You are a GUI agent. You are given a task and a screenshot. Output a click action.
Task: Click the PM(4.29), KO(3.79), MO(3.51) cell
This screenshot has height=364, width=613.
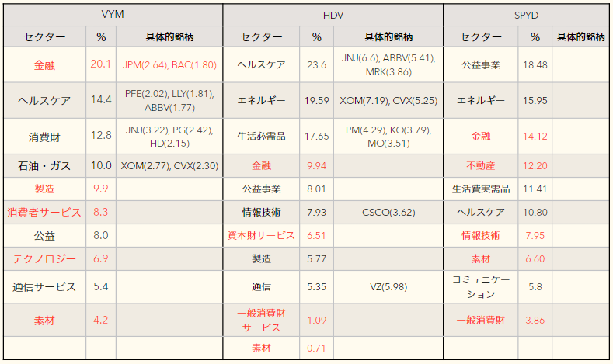coord(388,137)
